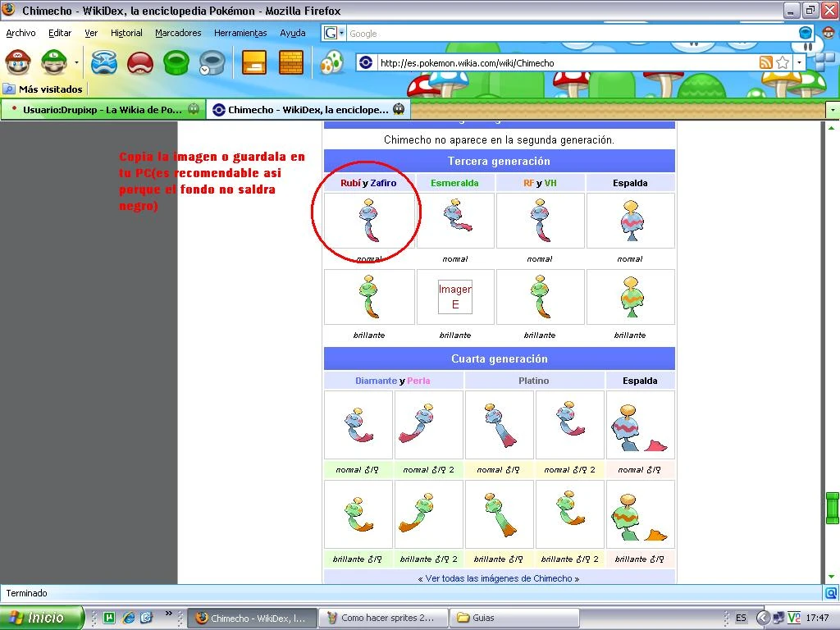Open the Editar menu

click(x=60, y=33)
